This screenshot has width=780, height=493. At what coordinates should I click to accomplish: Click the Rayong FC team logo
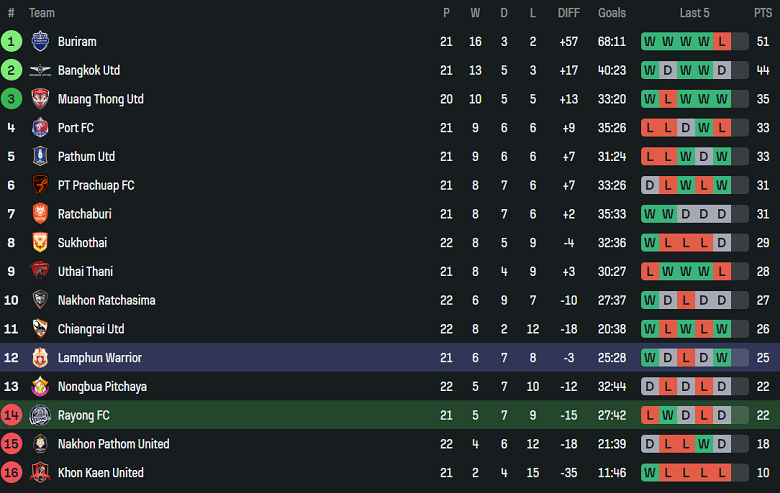tap(40, 416)
